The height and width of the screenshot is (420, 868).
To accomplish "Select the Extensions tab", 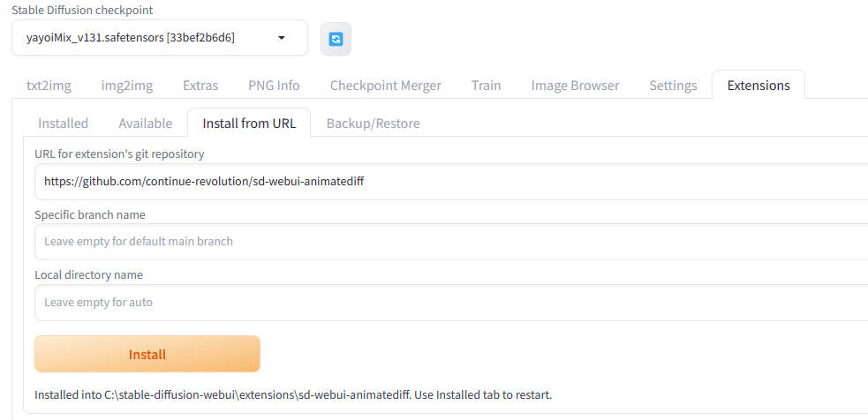I will (759, 86).
